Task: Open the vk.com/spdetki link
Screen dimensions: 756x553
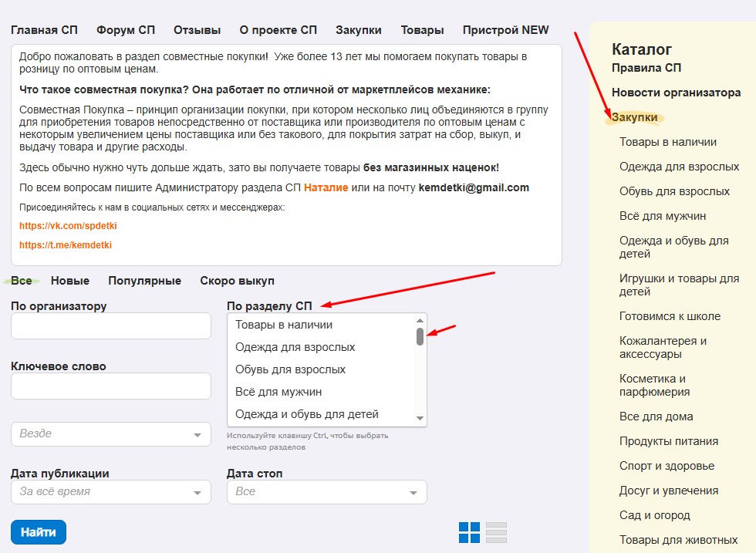Action: click(68, 226)
